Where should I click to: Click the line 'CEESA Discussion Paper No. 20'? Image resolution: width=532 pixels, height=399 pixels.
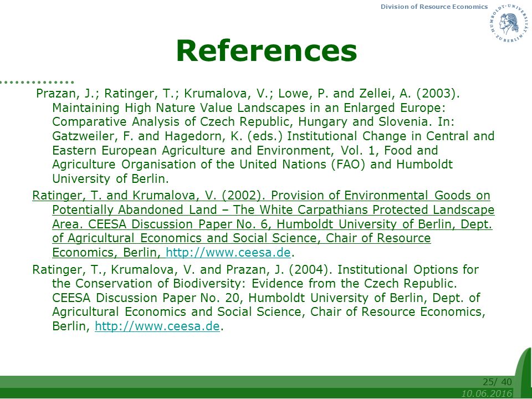coord(266,298)
